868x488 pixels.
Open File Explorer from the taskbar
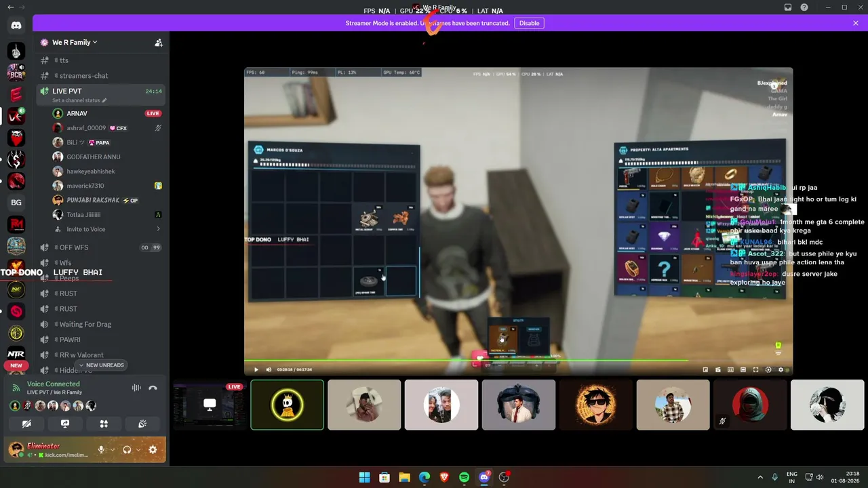pos(404,477)
